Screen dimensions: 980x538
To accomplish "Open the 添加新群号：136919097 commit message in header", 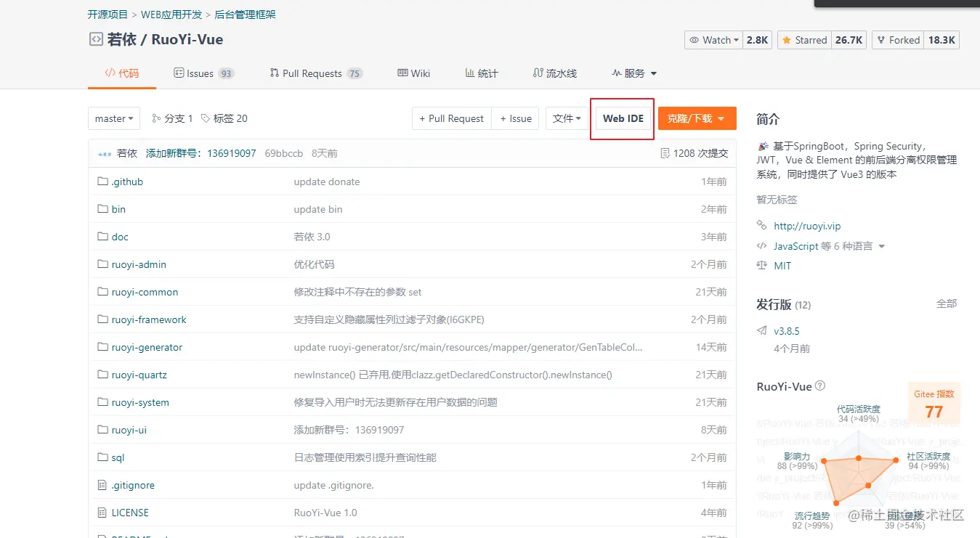I will click(201, 153).
